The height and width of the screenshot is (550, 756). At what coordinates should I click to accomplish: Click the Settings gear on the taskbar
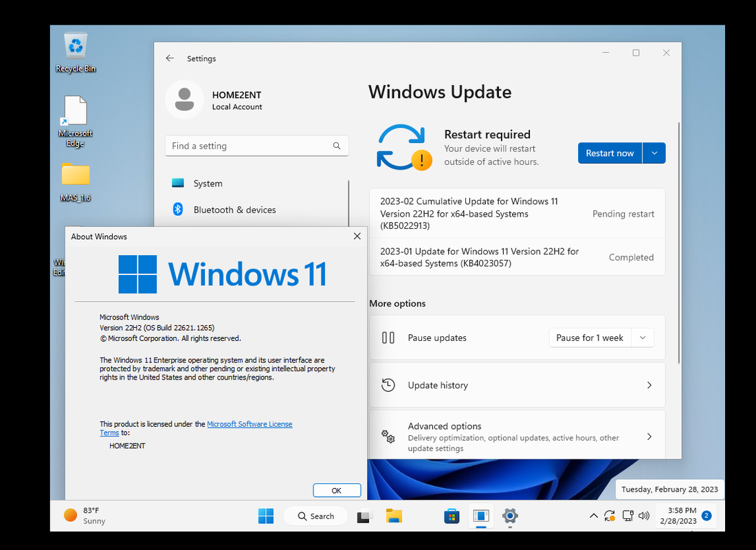[510, 516]
